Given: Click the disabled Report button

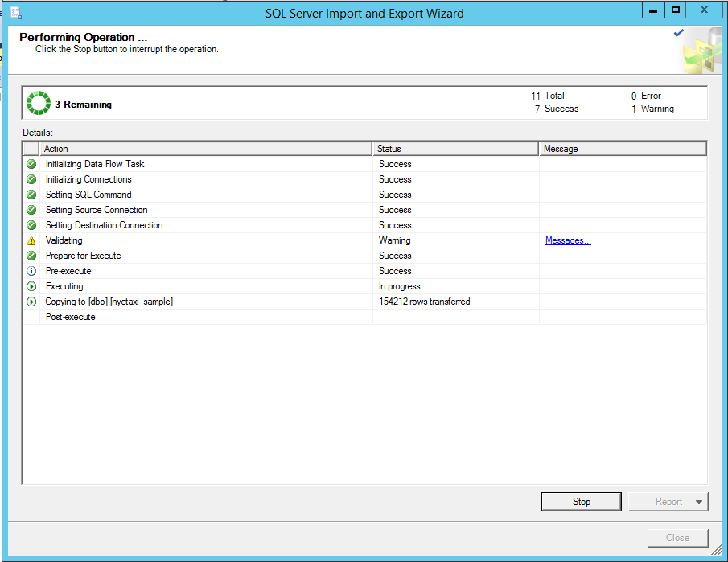Looking at the screenshot, I should click(668, 502).
